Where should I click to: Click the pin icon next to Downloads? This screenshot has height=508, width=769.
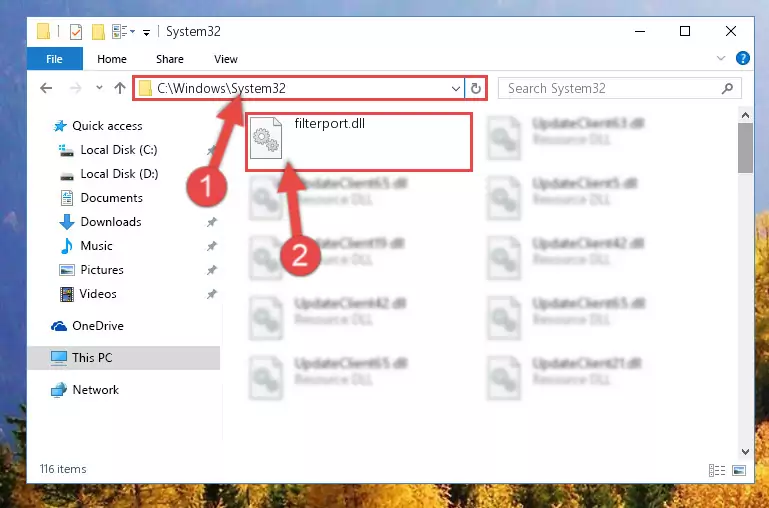pos(211,222)
